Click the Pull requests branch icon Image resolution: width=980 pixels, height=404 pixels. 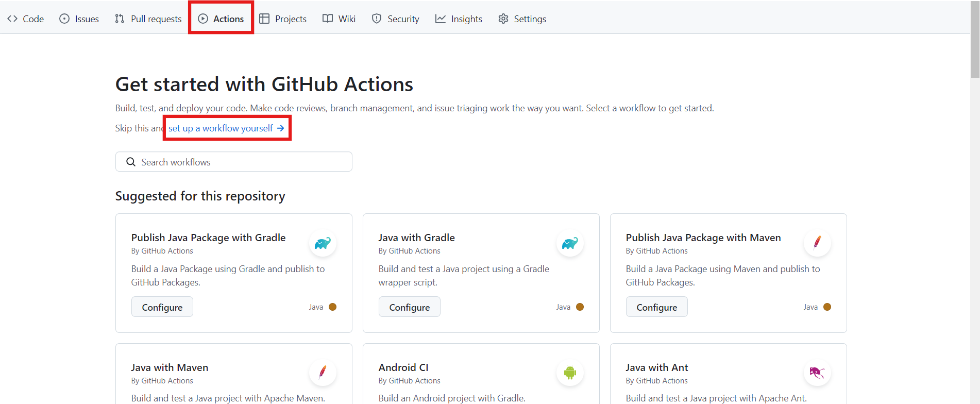click(x=120, y=19)
